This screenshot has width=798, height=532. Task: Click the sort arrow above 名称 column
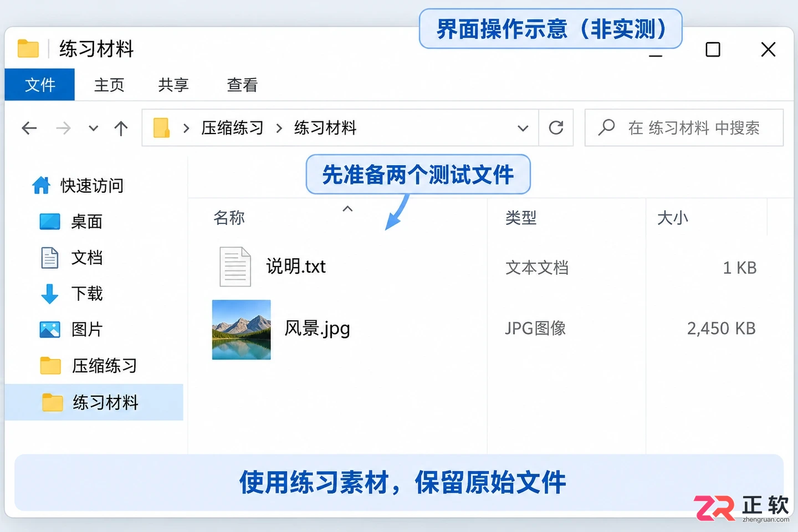coord(347,208)
